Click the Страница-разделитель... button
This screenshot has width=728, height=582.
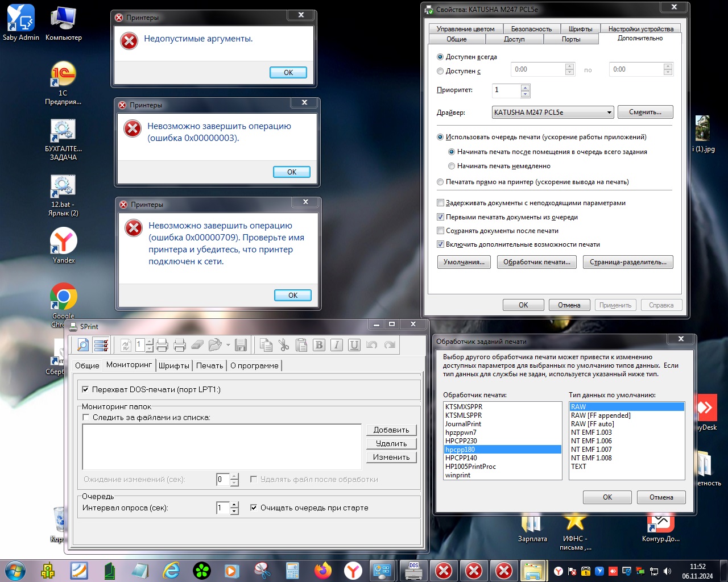click(x=628, y=262)
